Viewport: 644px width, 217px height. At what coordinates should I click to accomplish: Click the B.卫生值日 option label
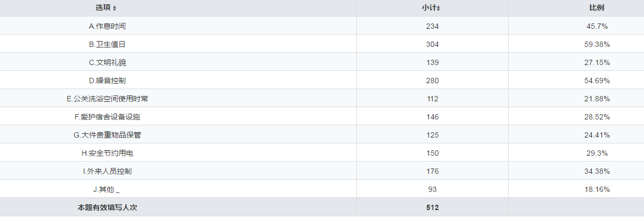tap(107, 44)
